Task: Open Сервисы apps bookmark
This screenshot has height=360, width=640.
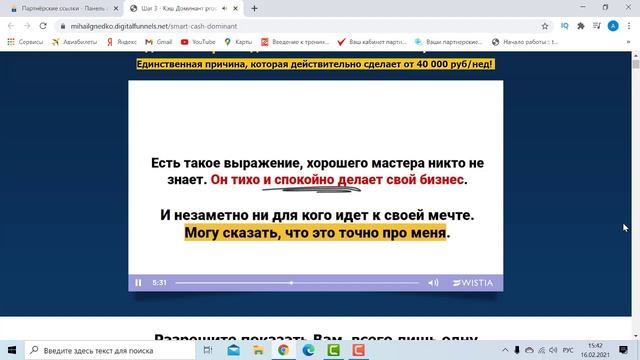Action: (x=25, y=42)
